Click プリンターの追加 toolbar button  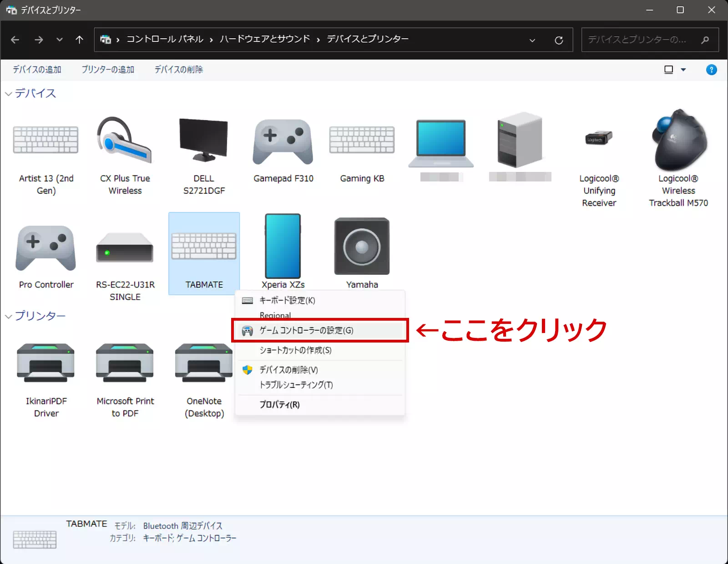tap(108, 70)
